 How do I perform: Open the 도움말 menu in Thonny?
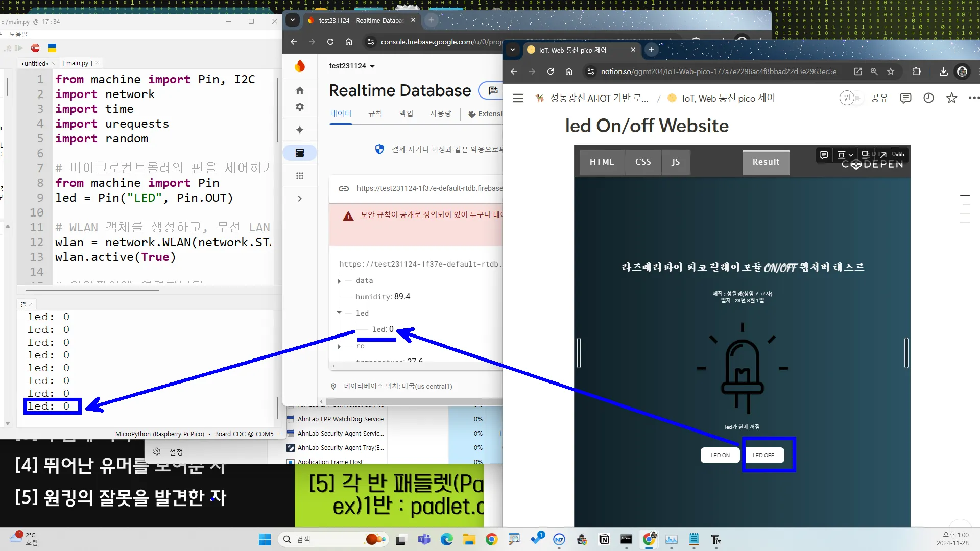pyautogui.click(x=18, y=34)
